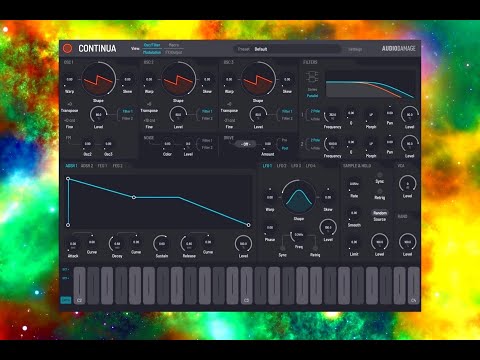Open the Settings link in header
The image size is (480, 360).
(355, 49)
